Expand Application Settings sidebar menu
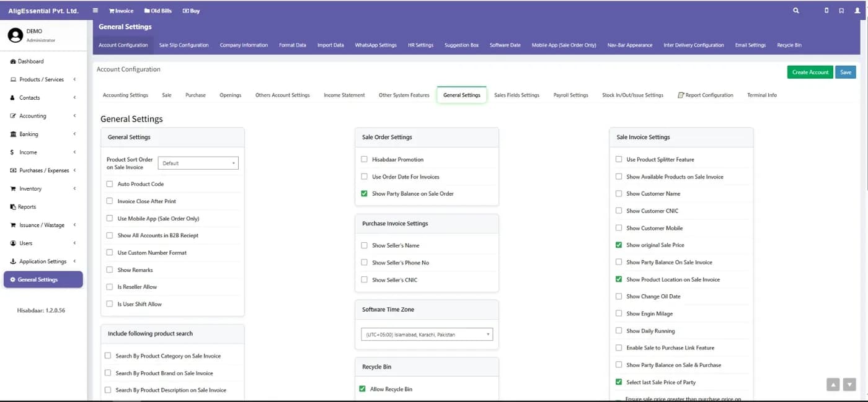868x402 pixels. (x=43, y=261)
